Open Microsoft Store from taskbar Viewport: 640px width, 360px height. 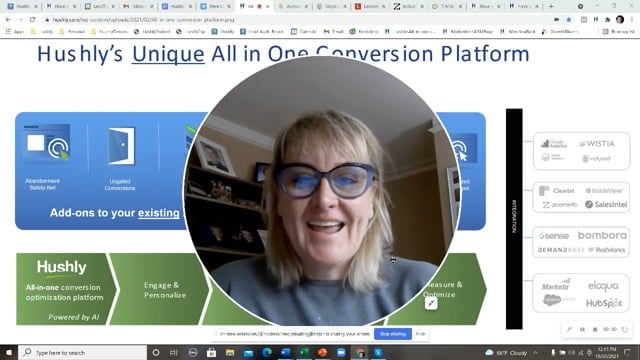click(211, 352)
